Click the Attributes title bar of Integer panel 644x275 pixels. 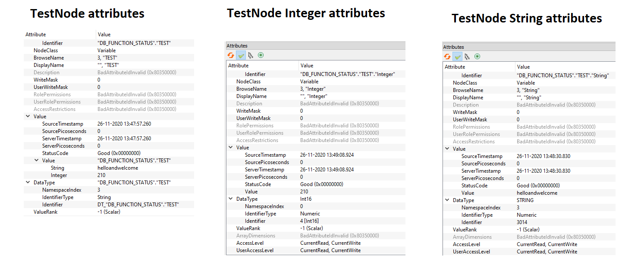(x=316, y=46)
